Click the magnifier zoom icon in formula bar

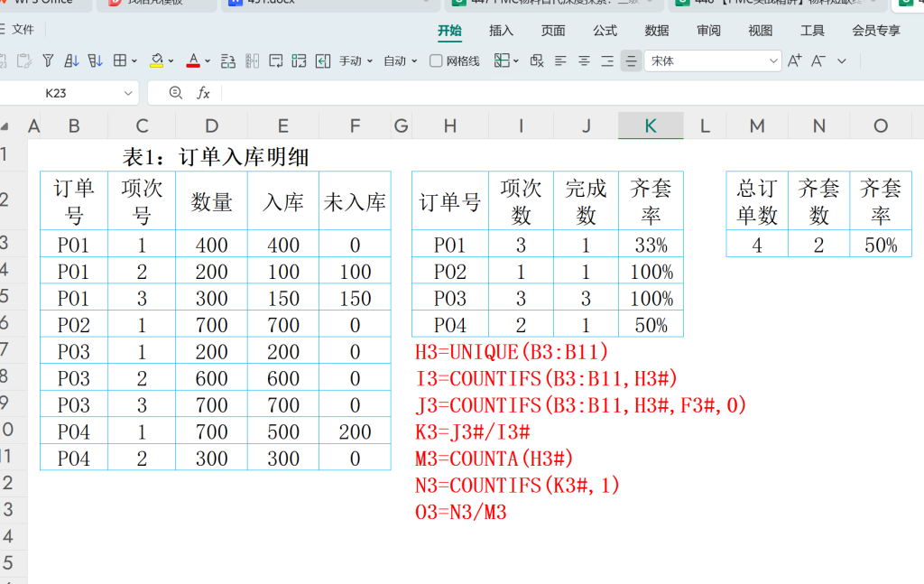point(176,93)
